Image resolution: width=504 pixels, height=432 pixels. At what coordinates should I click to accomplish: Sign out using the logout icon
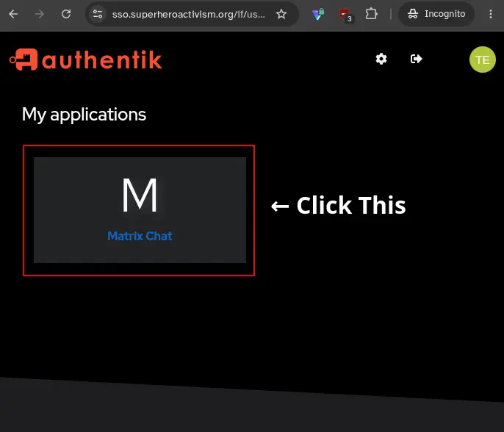[x=417, y=59]
